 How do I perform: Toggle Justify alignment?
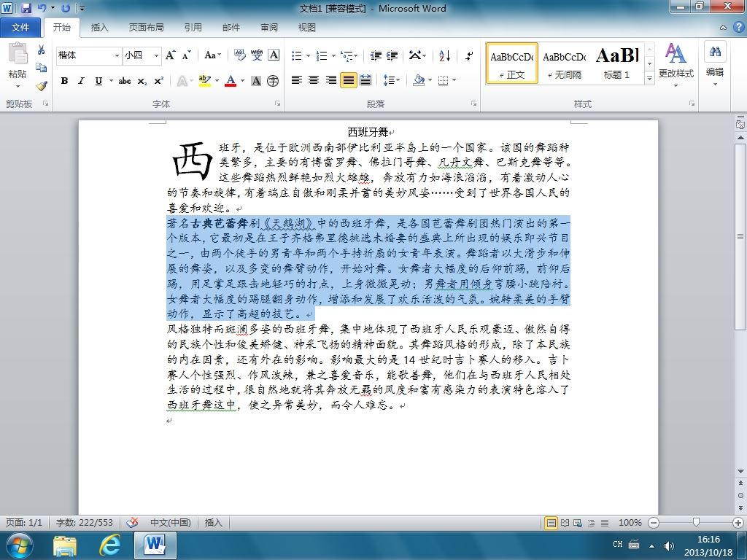(x=348, y=80)
